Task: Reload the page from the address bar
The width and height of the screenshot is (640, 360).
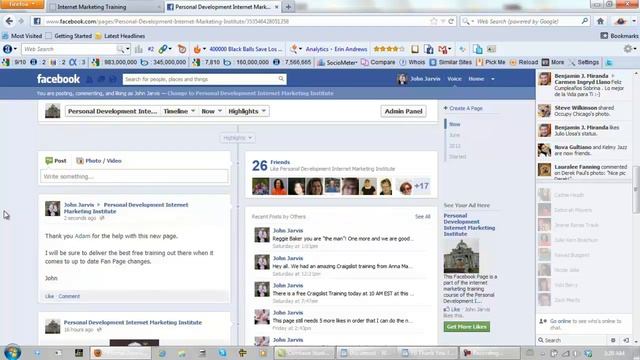Action: (451, 21)
